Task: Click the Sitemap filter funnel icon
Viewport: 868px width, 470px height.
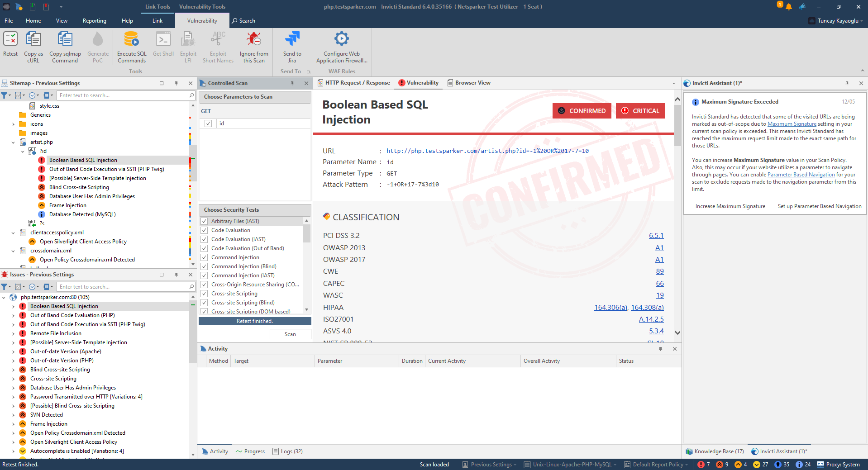Action: coord(4,95)
